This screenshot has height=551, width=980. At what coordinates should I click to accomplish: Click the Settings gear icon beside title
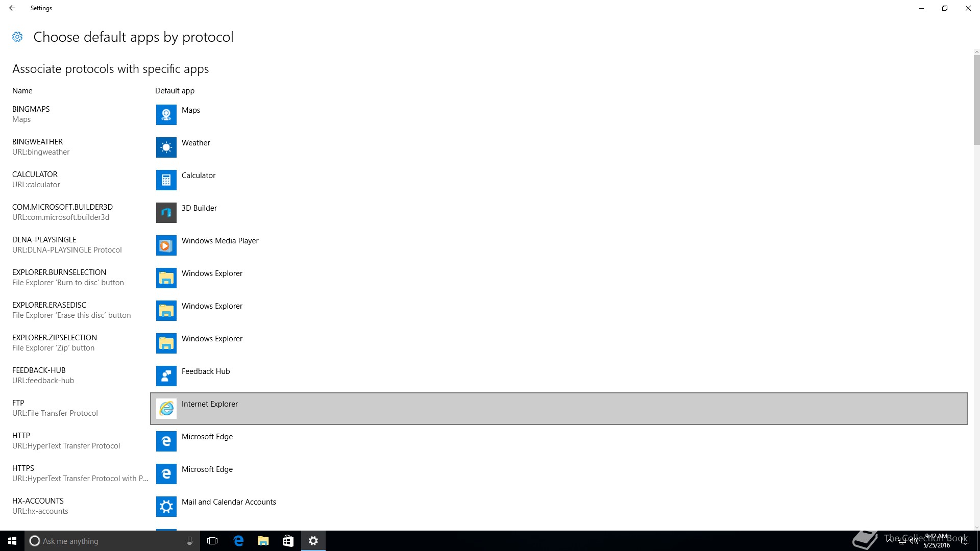(x=17, y=37)
